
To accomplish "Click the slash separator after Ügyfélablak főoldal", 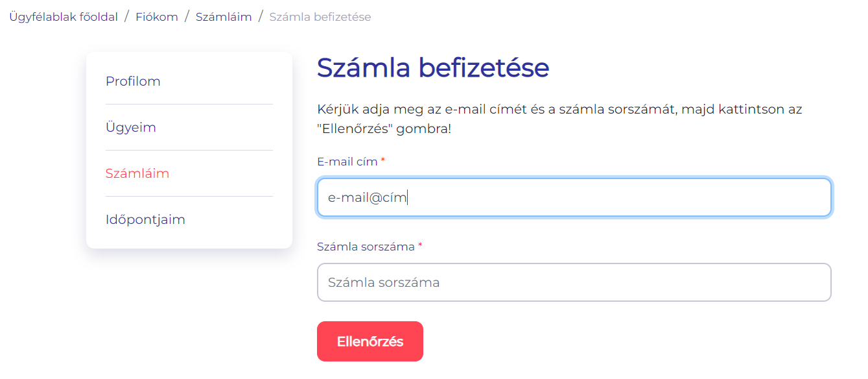I will (126, 17).
